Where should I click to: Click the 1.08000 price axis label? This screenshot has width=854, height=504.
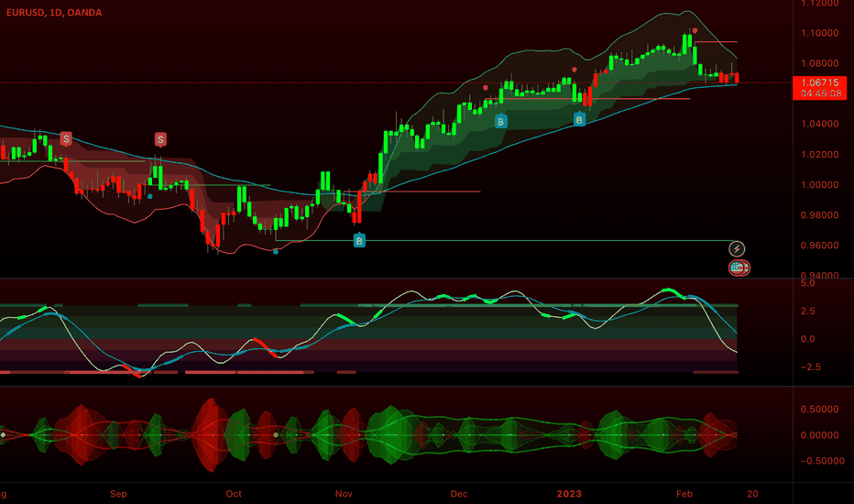click(820, 63)
